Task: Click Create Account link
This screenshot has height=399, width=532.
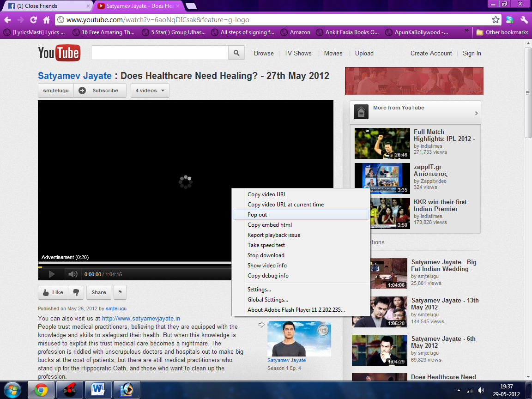Action: (431, 53)
